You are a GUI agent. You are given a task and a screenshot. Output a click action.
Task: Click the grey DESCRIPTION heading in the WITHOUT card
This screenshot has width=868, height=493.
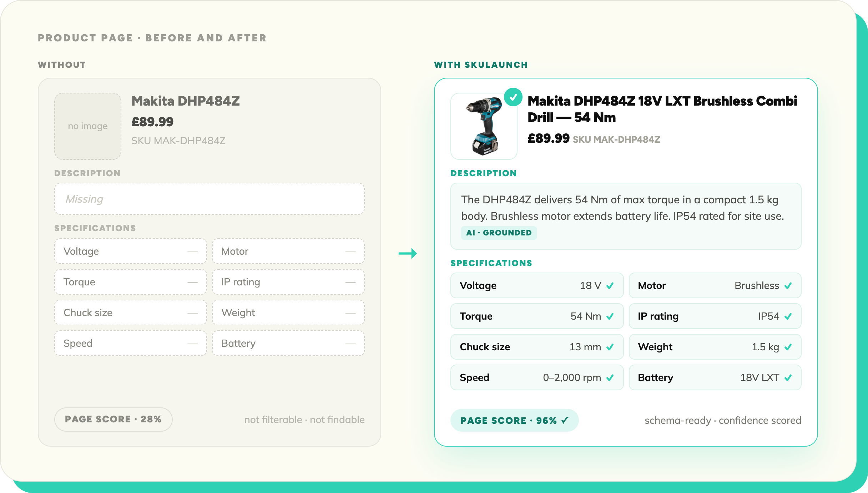click(x=87, y=173)
